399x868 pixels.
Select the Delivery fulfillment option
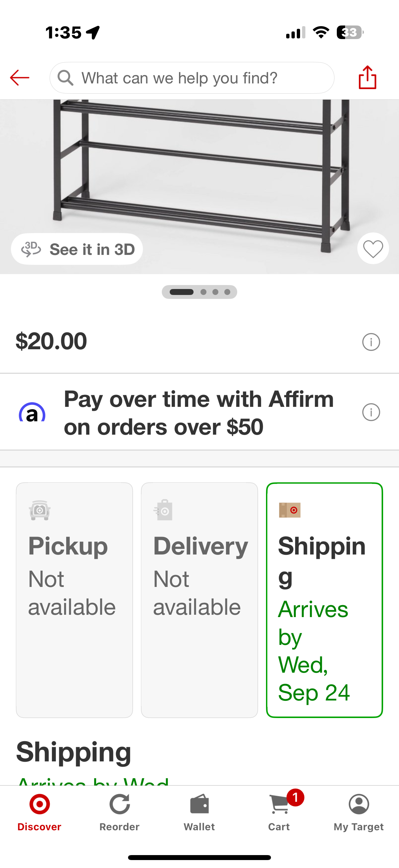tap(199, 600)
